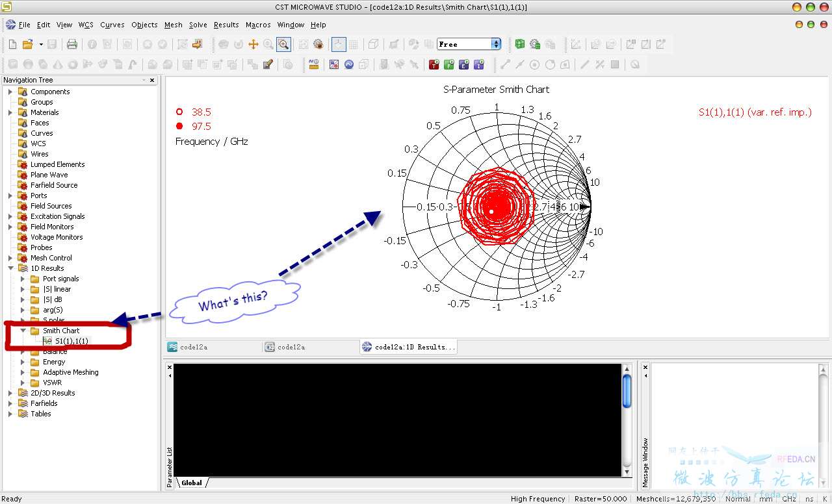Expand the Farfields tree node
Screen dimensions: 832x504
[10, 403]
